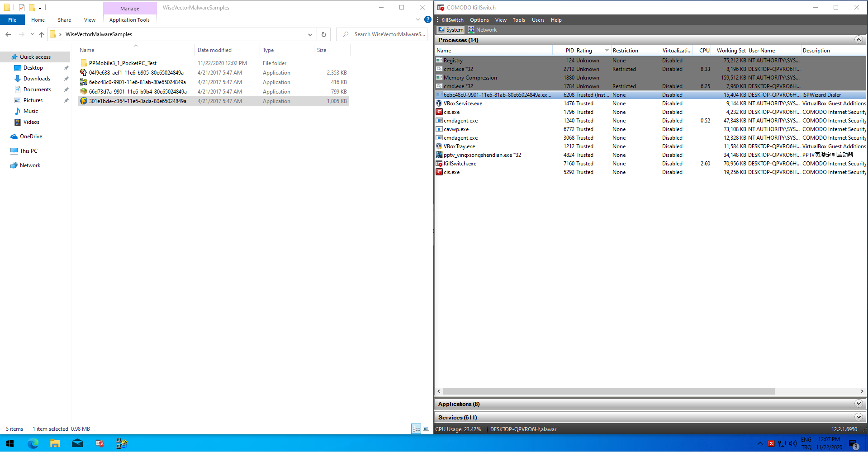
Task: Open the Help menu in KillSwitch
Action: [x=556, y=20]
